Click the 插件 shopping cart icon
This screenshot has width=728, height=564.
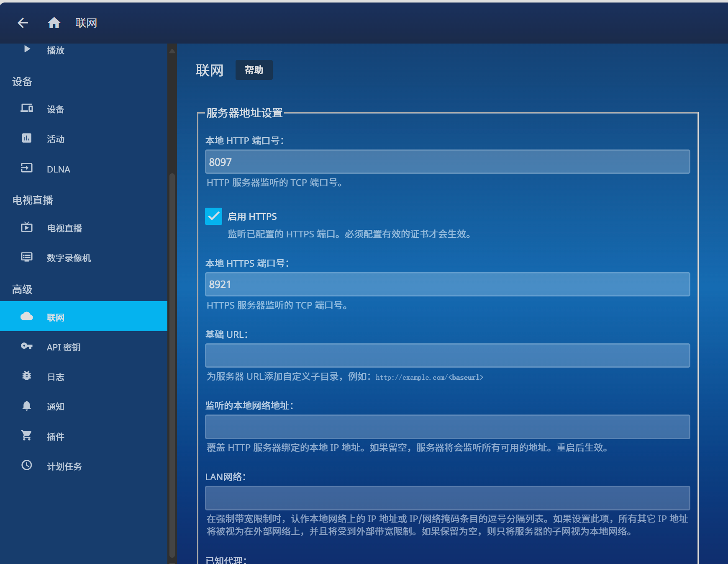pyautogui.click(x=27, y=436)
